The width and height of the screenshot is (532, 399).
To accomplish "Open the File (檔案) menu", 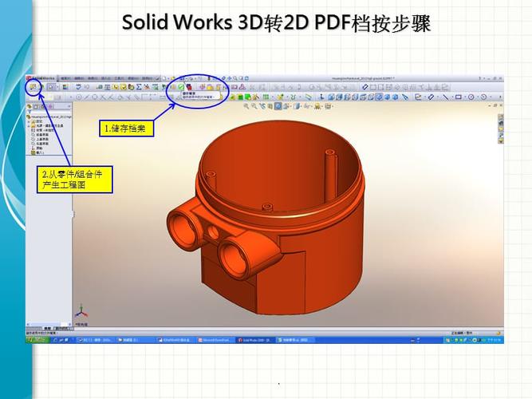I will [66, 78].
